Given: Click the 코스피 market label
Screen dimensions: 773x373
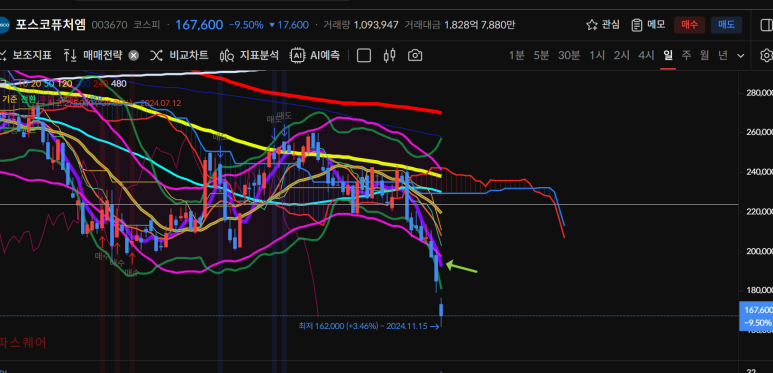Looking at the screenshot, I should point(146,25).
